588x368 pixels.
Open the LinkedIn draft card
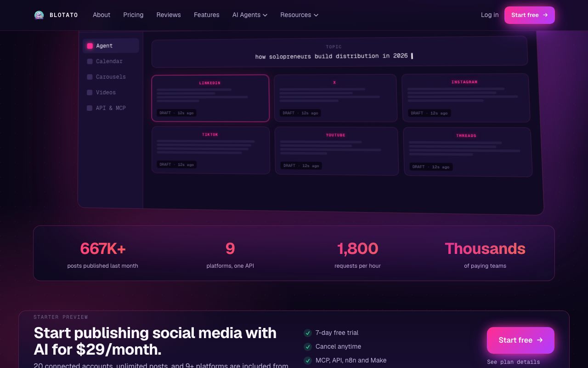pyautogui.click(x=210, y=98)
